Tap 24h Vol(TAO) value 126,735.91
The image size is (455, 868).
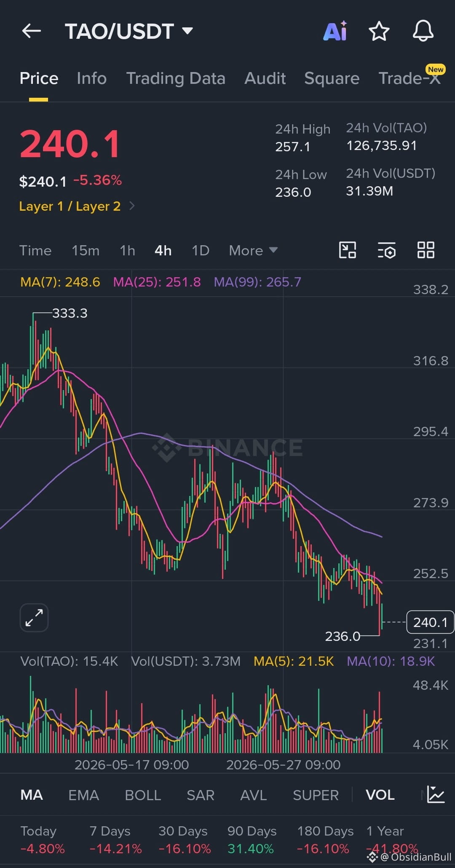pos(381,145)
